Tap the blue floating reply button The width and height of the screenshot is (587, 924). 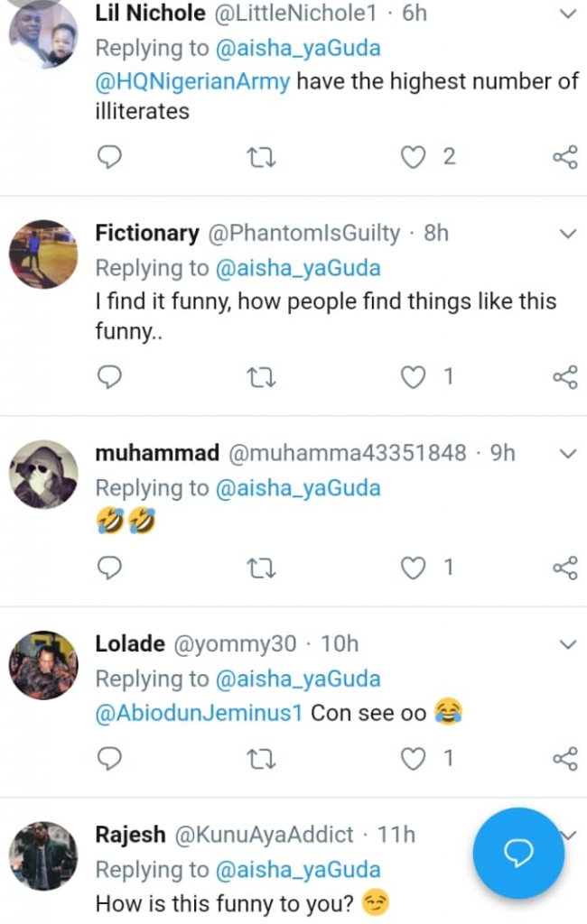pyautogui.click(x=518, y=853)
